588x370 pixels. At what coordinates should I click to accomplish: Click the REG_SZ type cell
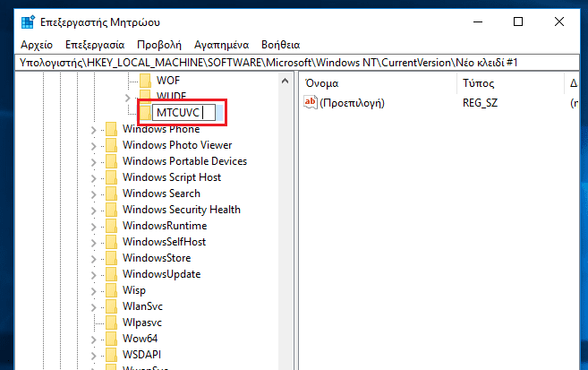[x=480, y=103]
